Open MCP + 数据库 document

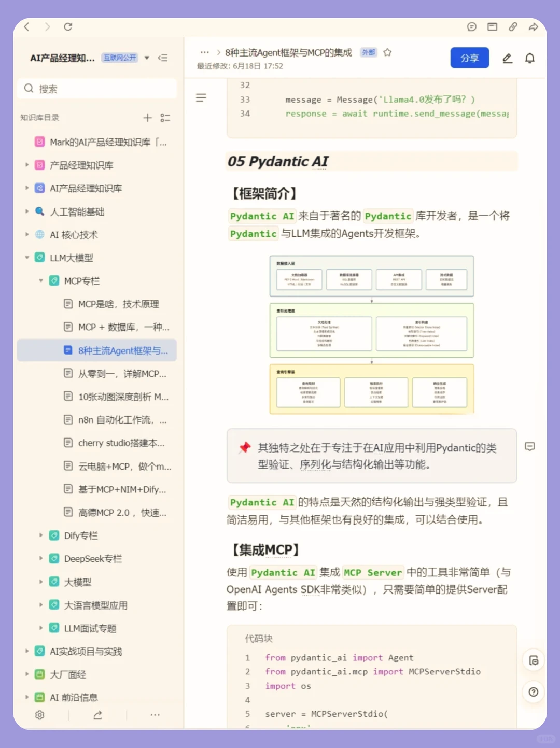[97, 327]
